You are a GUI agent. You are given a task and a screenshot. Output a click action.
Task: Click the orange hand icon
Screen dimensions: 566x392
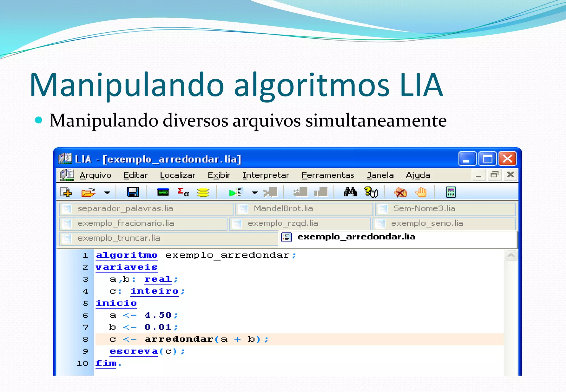[x=421, y=192]
